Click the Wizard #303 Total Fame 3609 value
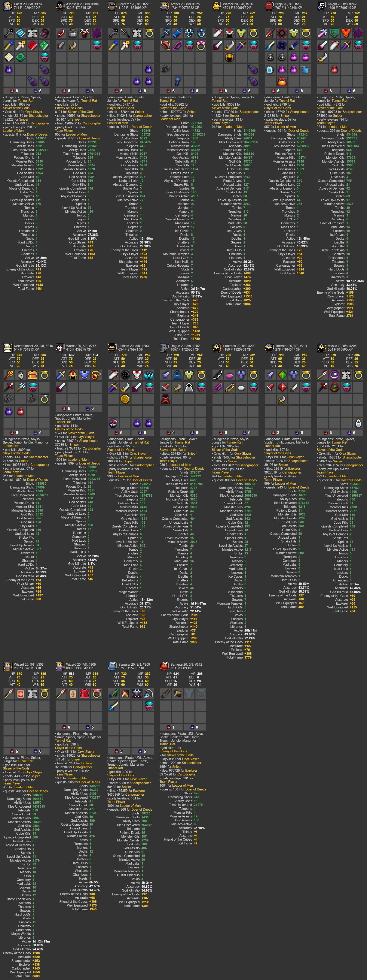The height and width of the screenshot is (980, 367). tap(36, 976)
